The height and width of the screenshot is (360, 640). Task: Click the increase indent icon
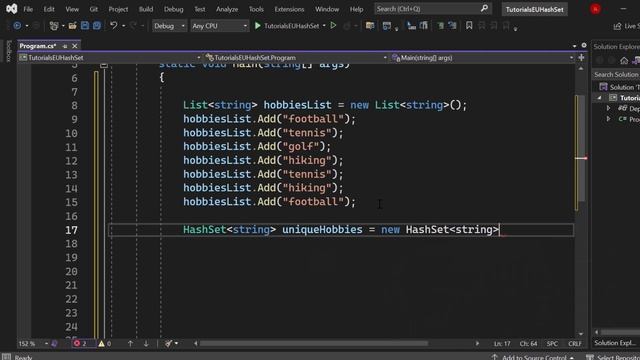click(x=424, y=26)
